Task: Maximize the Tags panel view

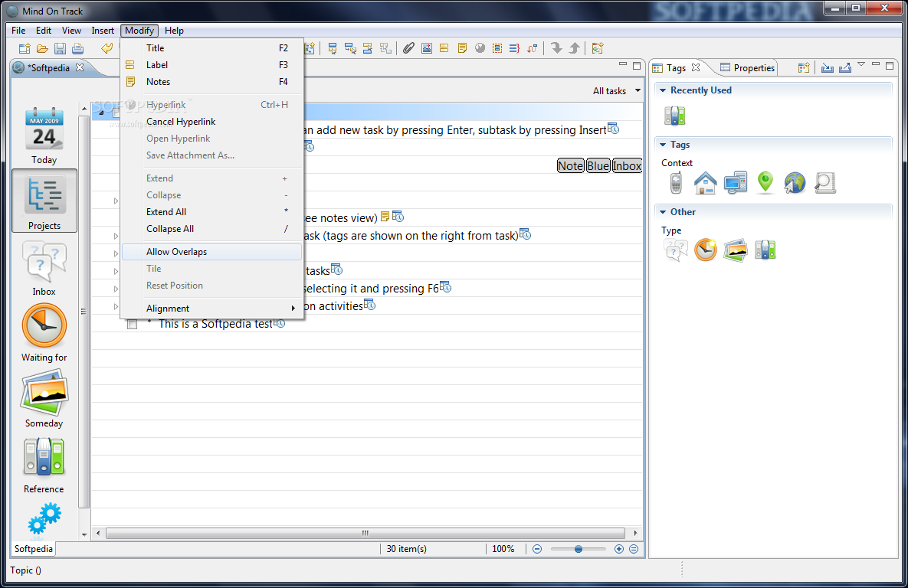Action: point(890,65)
